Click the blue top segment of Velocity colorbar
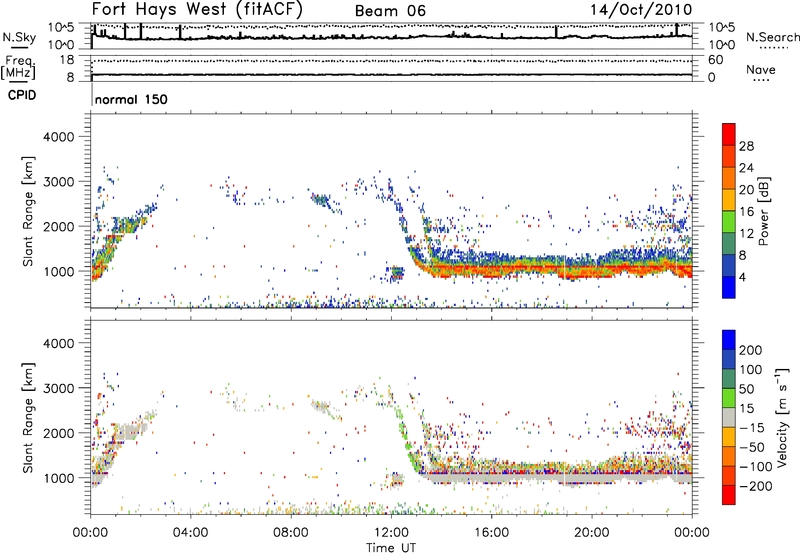The image size is (800, 554). tap(729, 340)
